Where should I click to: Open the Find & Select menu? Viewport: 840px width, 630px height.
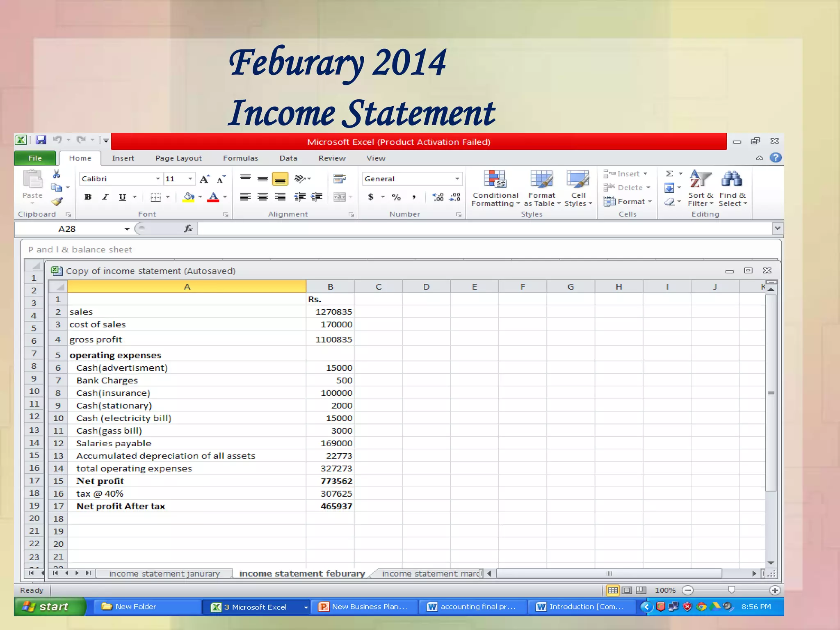coord(733,189)
